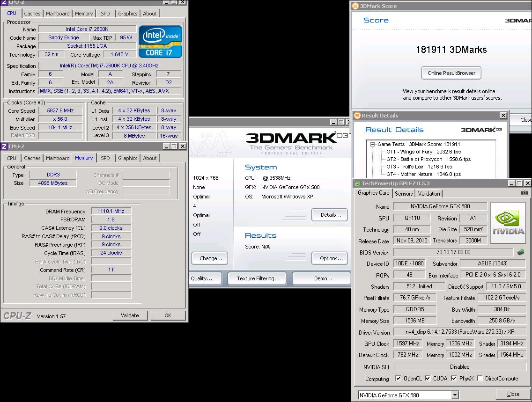Switch to the Sensors tab in GPU-Z
The width and height of the screenshot is (532, 402).
(404, 194)
